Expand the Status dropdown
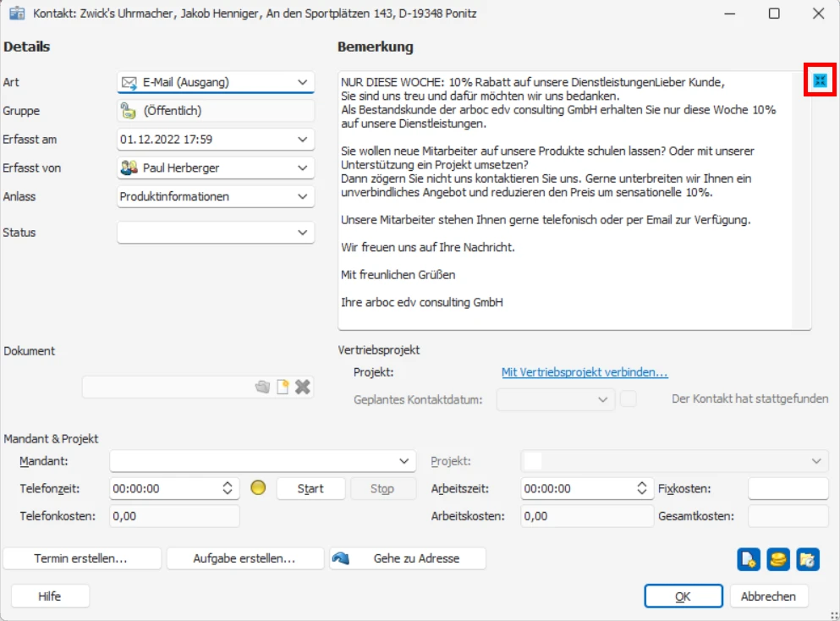This screenshot has height=621, width=840. [x=303, y=233]
